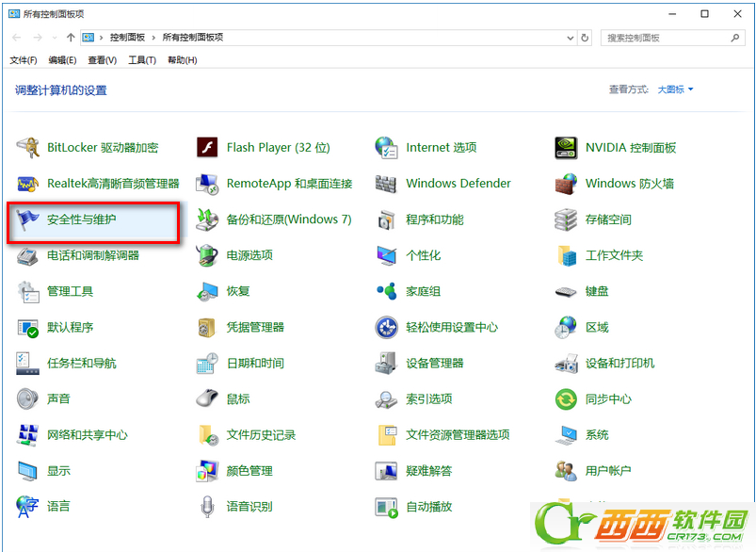Open the 存储空间 drives icon

pyautogui.click(x=566, y=219)
